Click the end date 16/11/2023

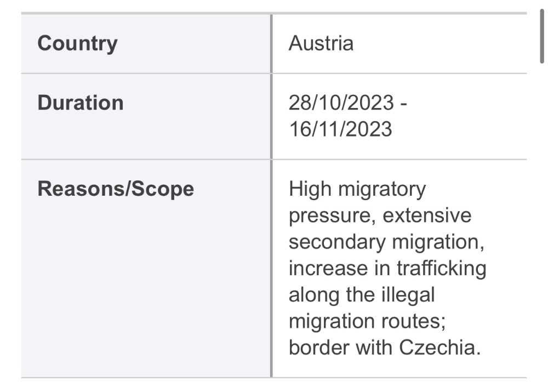click(341, 129)
